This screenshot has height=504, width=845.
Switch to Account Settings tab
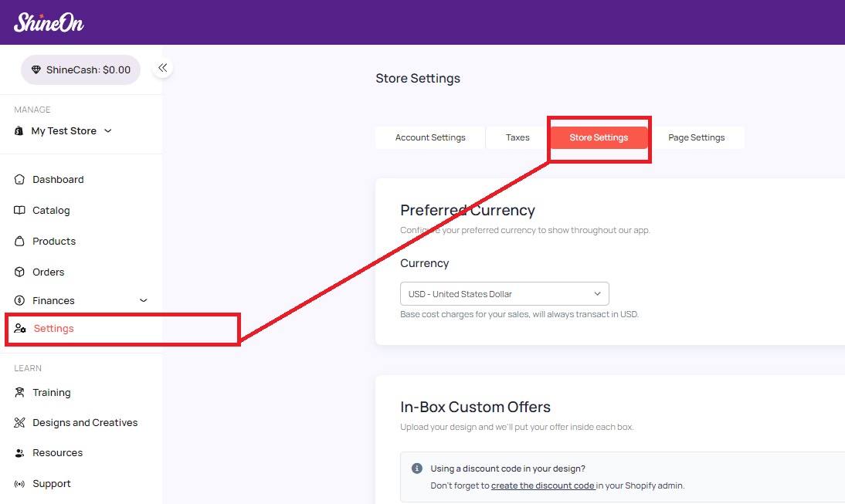430,137
